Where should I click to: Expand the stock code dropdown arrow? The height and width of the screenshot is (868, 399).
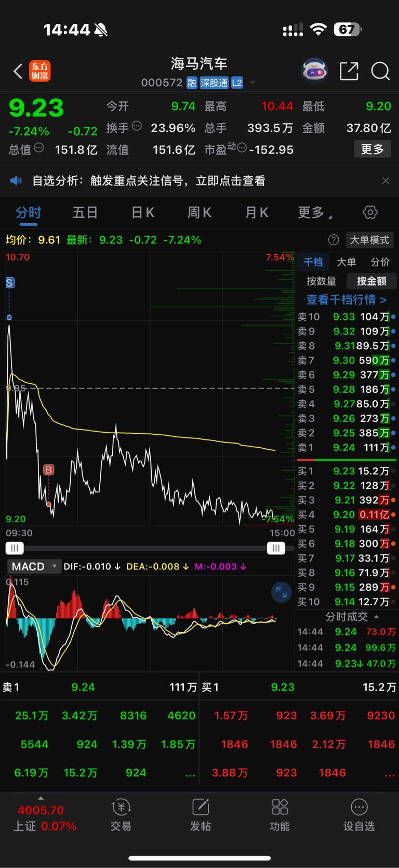pos(253,83)
